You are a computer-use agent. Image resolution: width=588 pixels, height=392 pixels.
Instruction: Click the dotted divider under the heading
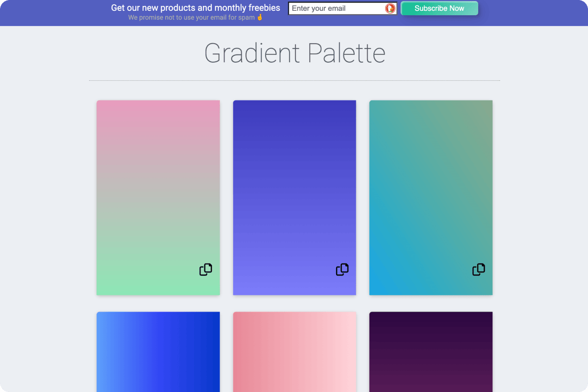294,80
